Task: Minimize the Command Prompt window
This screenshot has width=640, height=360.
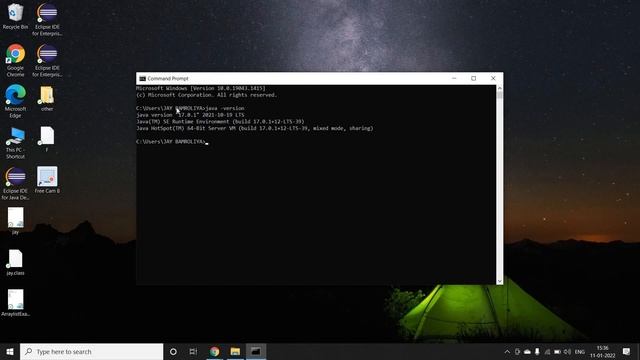Action: pos(454,78)
